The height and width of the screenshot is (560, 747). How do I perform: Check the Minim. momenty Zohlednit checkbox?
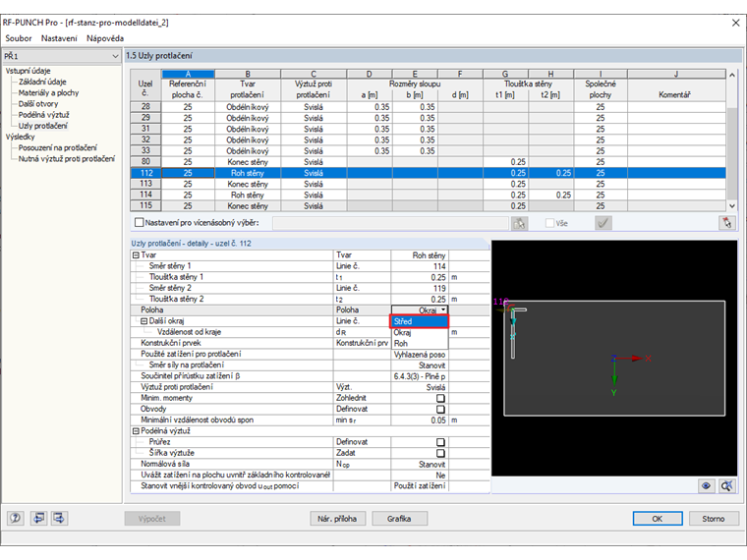coord(440,398)
